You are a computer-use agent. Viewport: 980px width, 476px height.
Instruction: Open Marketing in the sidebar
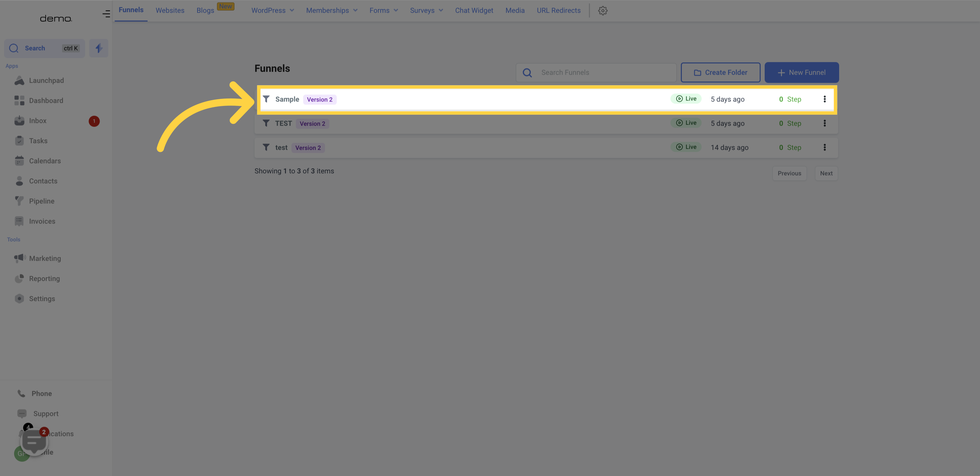pos(45,258)
